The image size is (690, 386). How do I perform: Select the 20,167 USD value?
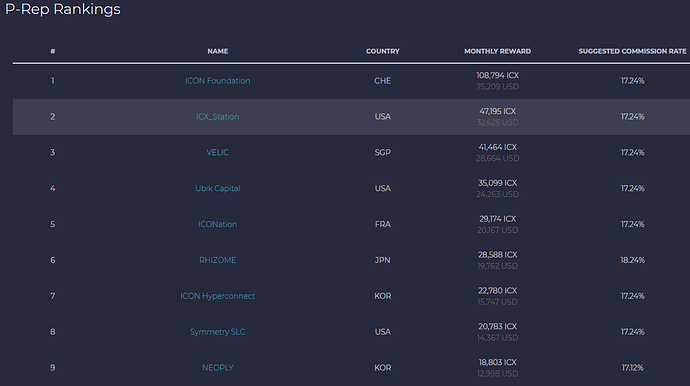point(497,230)
